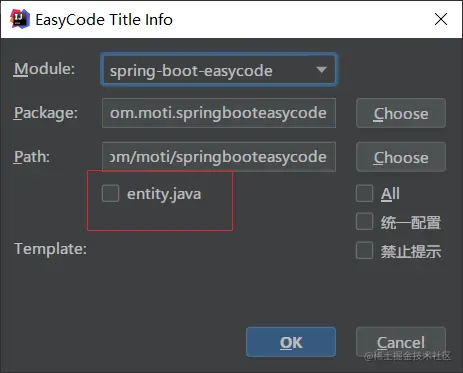Choose a directory with the Path Choose button
This screenshot has height=373, width=463.
[401, 157]
